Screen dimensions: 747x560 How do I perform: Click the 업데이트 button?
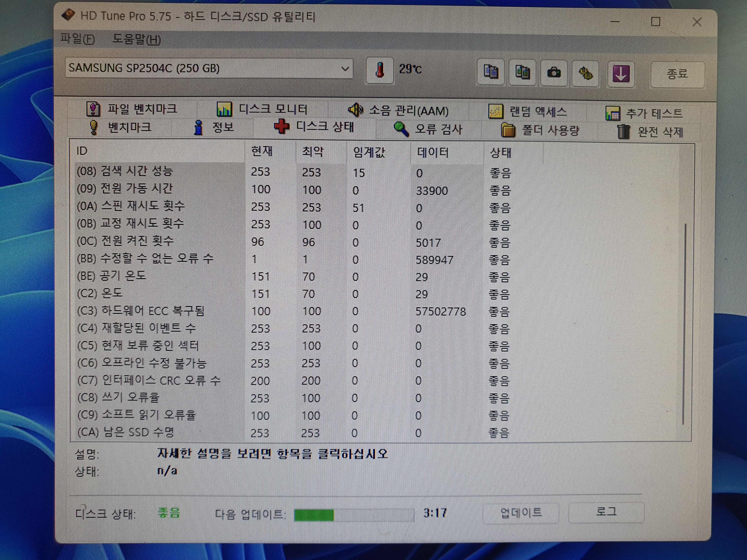(x=521, y=513)
